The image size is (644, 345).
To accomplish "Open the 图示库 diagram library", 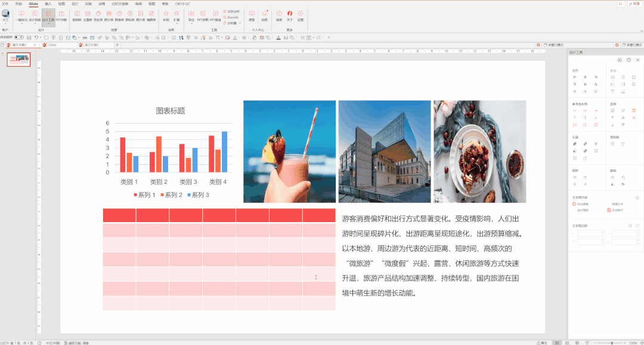I will (x=109, y=16).
